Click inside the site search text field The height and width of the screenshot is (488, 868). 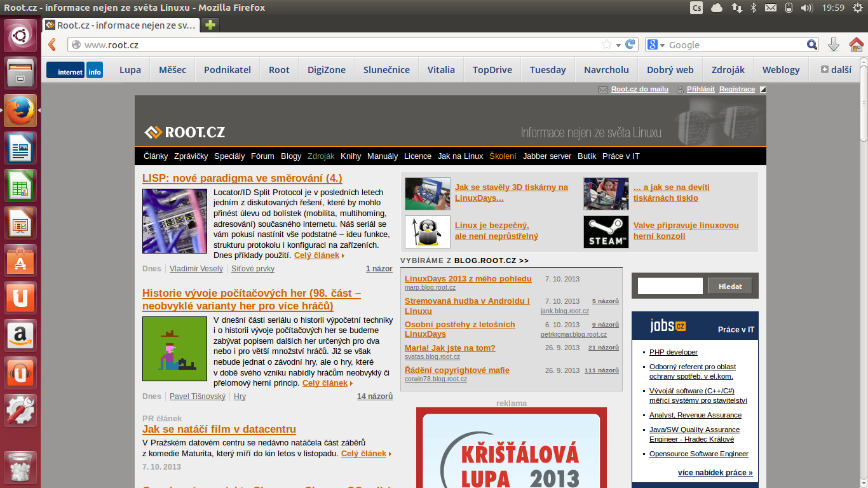pos(670,286)
